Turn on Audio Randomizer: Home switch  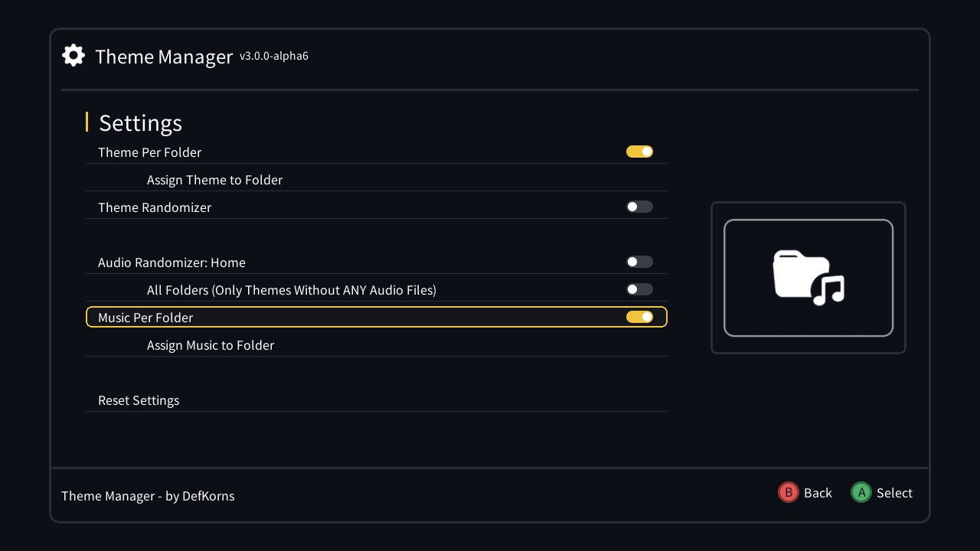coord(639,262)
